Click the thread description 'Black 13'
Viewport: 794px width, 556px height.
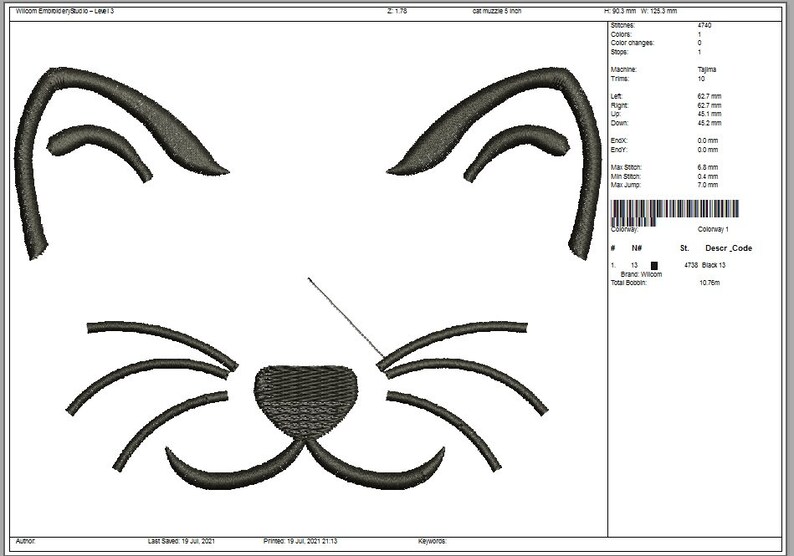(713, 265)
